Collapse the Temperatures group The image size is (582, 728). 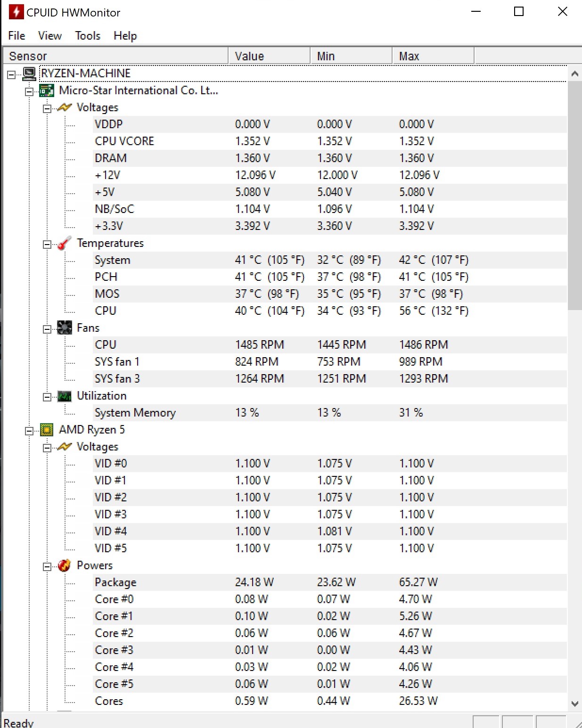(47, 244)
